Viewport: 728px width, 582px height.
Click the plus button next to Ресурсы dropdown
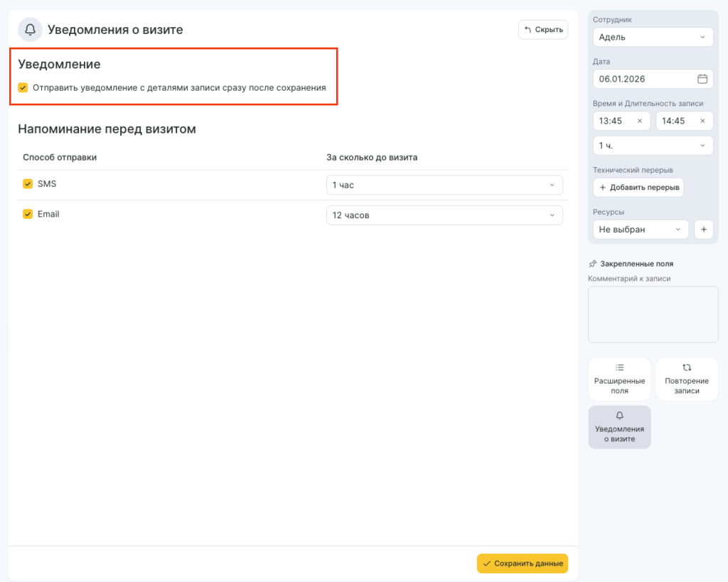point(703,230)
